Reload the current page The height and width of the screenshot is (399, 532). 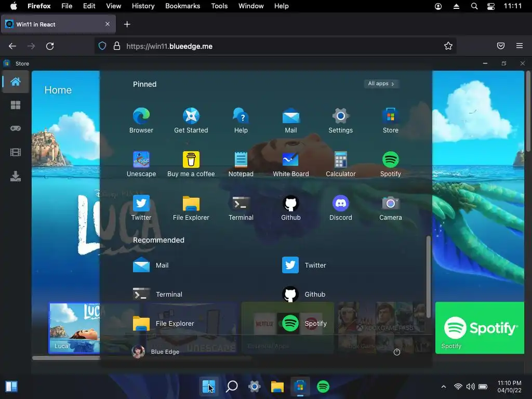(x=50, y=46)
